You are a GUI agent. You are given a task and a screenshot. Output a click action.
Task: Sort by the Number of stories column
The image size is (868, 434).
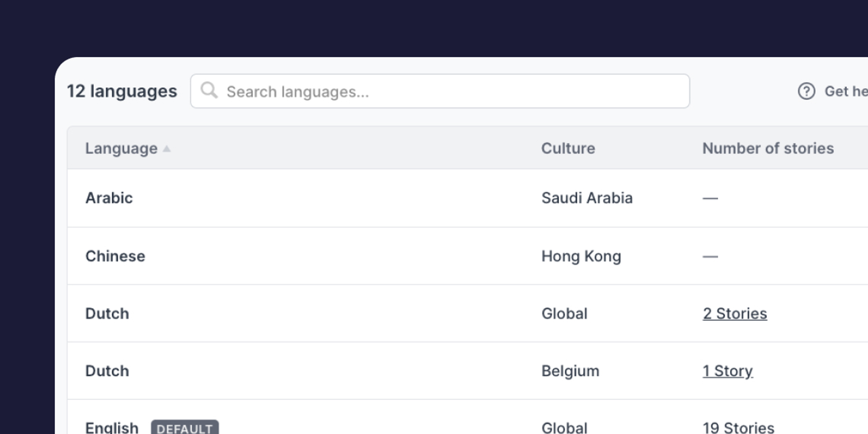pos(768,148)
